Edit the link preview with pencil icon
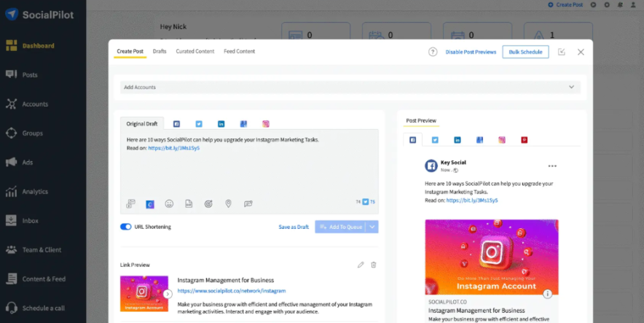The image size is (644, 323). [x=361, y=265]
